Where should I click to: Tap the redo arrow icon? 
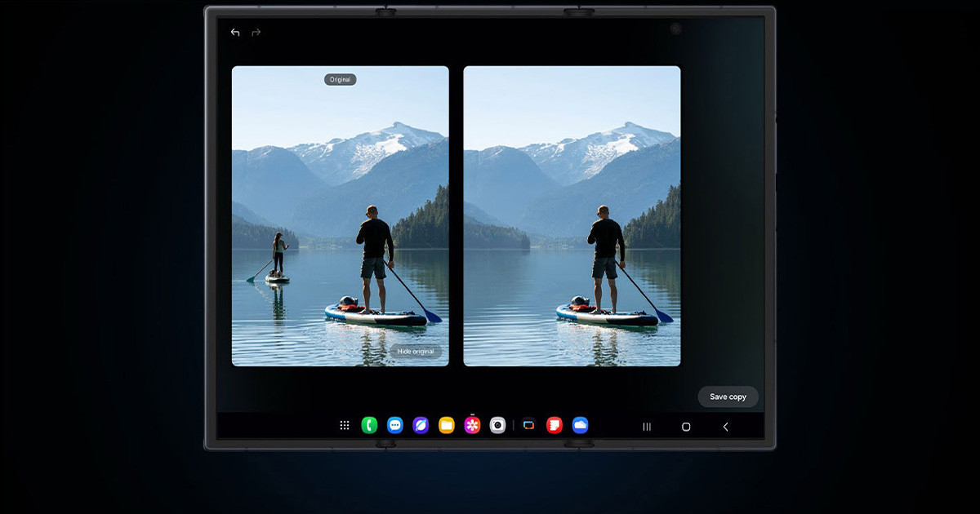click(256, 33)
